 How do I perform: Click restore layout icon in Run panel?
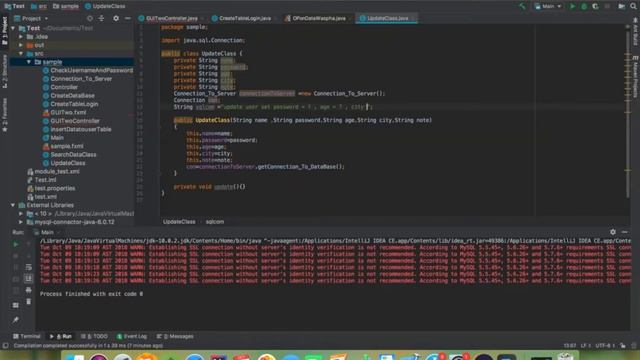click(x=16, y=305)
